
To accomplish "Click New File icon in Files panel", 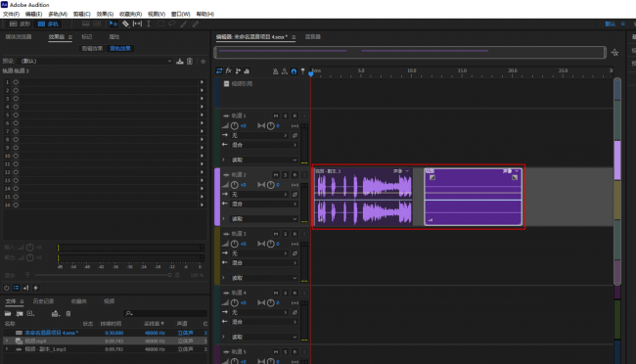I will (x=30, y=314).
